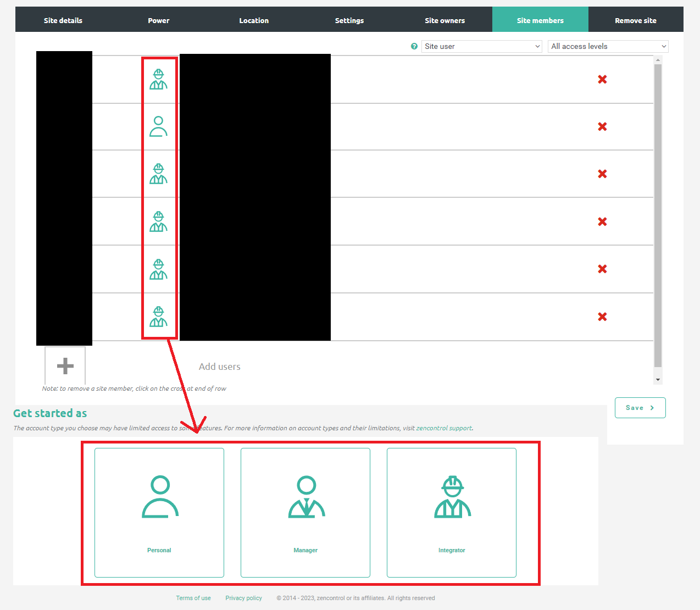
Task: Open the Settings tab
Action: pyautogui.click(x=349, y=20)
